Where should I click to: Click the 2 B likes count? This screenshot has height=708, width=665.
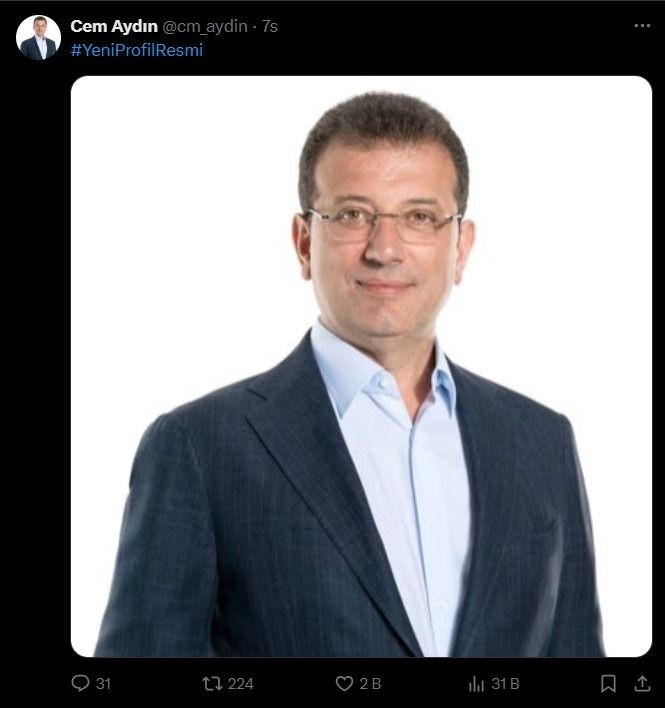click(x=370, y=684)
